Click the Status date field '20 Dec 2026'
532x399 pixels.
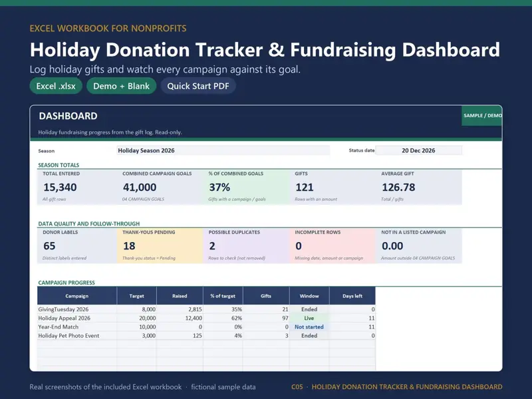point(418,151)
